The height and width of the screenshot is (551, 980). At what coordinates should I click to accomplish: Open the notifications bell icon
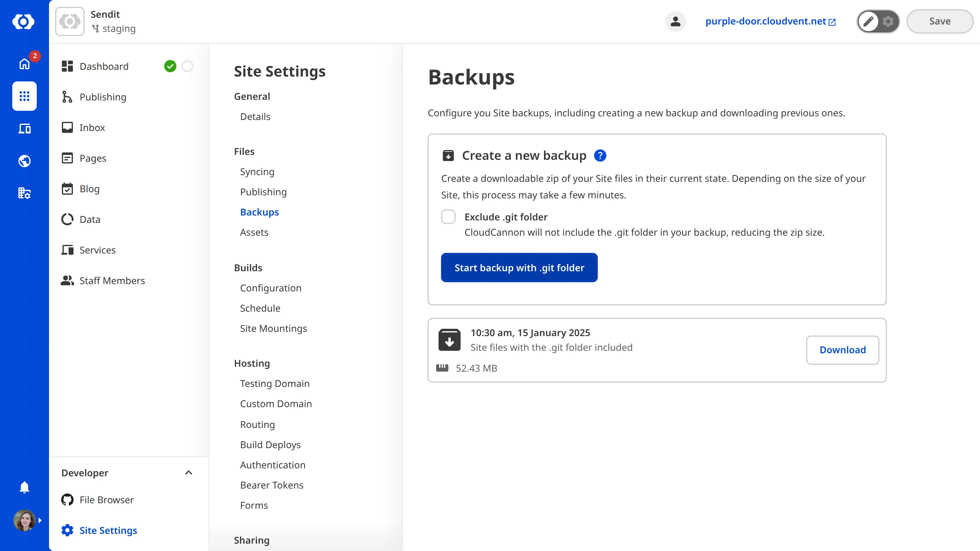coord(24,487)
